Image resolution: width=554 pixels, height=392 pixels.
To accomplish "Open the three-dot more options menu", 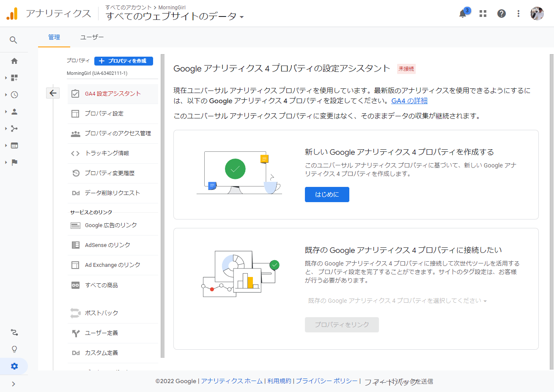I will pyautogui.click(x=518, y=14).
